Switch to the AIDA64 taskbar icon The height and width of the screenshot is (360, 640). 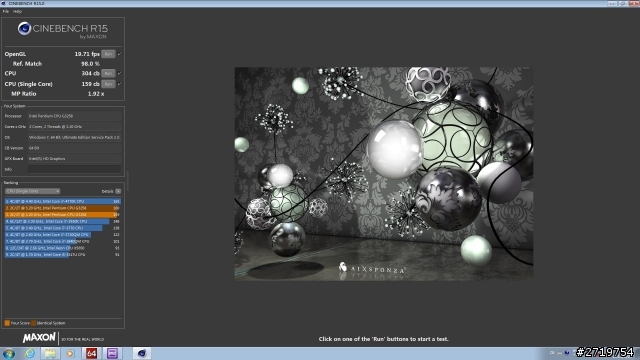(x=91, y=353)
